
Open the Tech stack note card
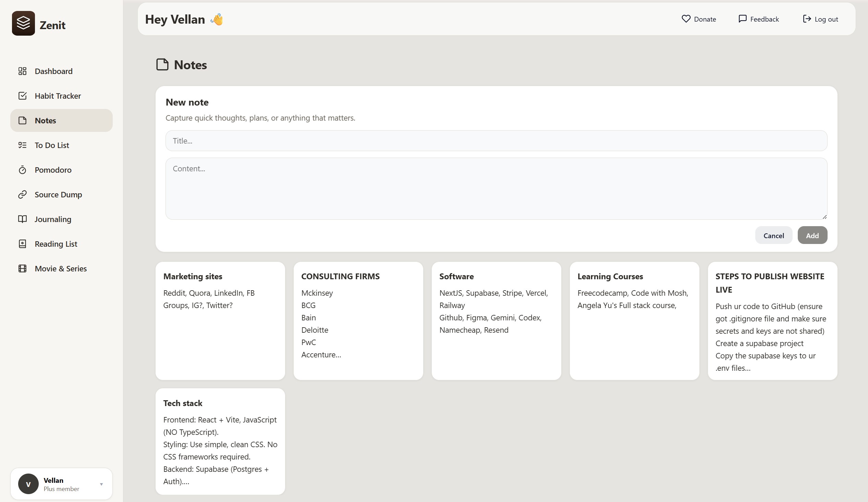pos(220,441)
